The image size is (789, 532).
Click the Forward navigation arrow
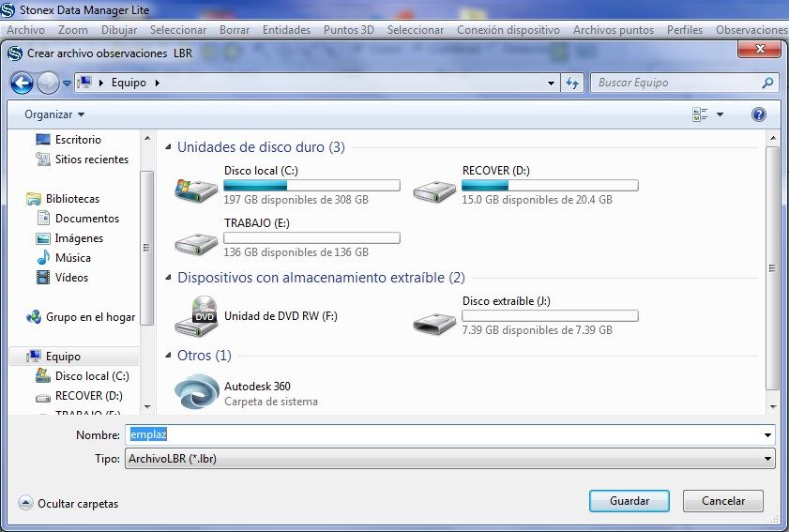[x=48, y=84]
